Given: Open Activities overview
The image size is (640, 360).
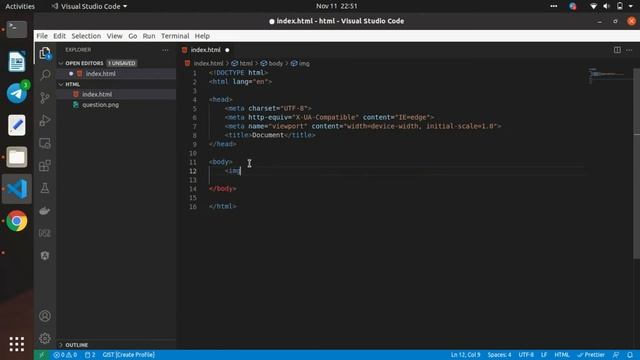Looking at the screenshot, I should coord(20,6).
